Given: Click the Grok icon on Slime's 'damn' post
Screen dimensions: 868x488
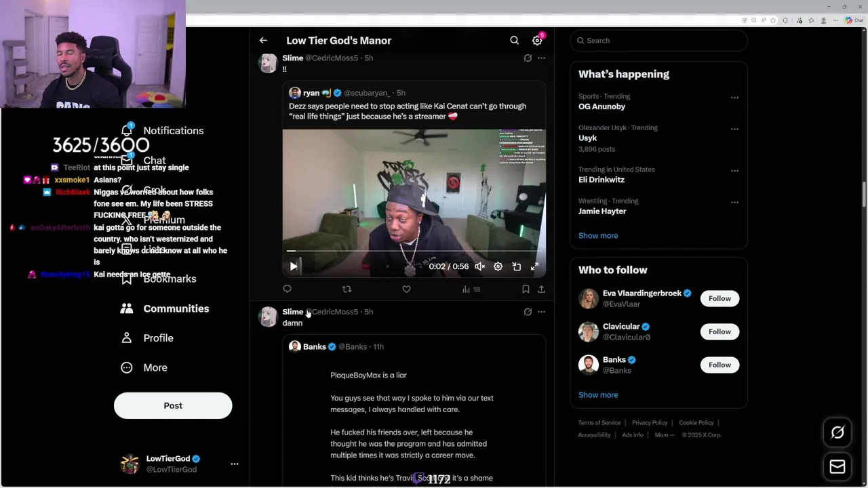Looking at the screenshot, I should point(528,312).
